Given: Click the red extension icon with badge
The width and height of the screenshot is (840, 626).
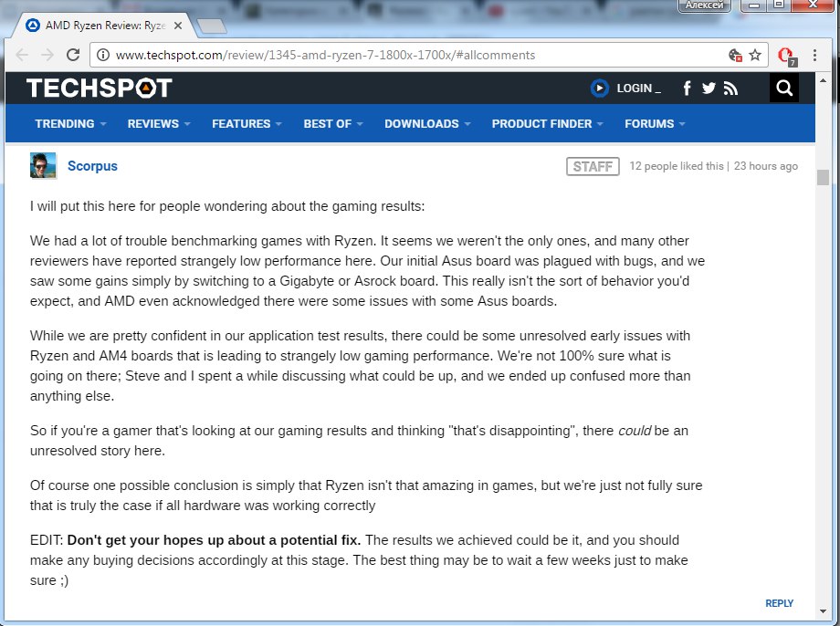Looking at the screenshot, I should click(786, 56).
